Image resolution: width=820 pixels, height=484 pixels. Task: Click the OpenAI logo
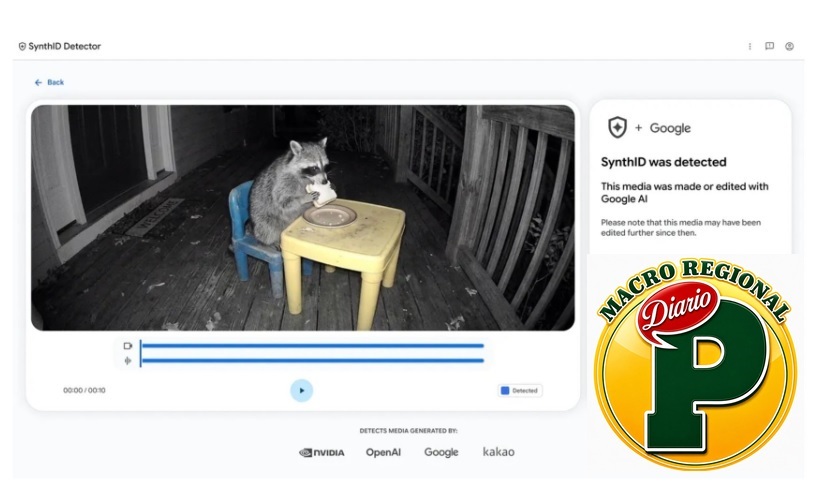(x=383, y=452)
